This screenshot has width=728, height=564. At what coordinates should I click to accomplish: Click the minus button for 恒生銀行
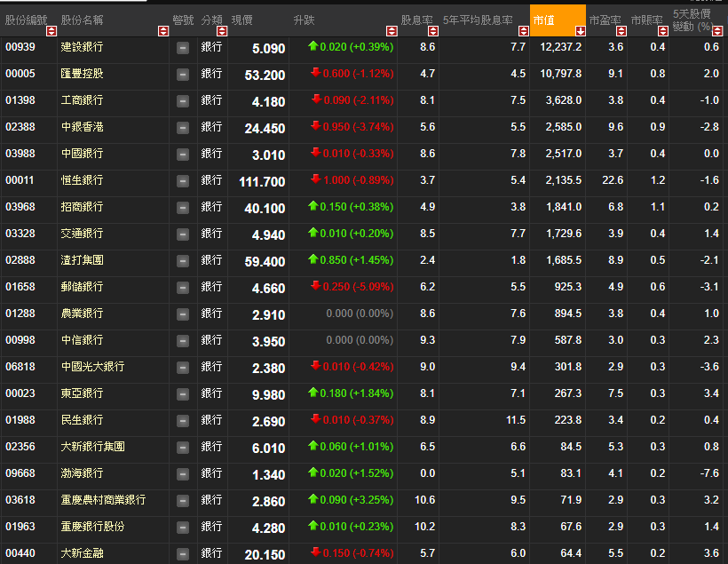(183, 181)
